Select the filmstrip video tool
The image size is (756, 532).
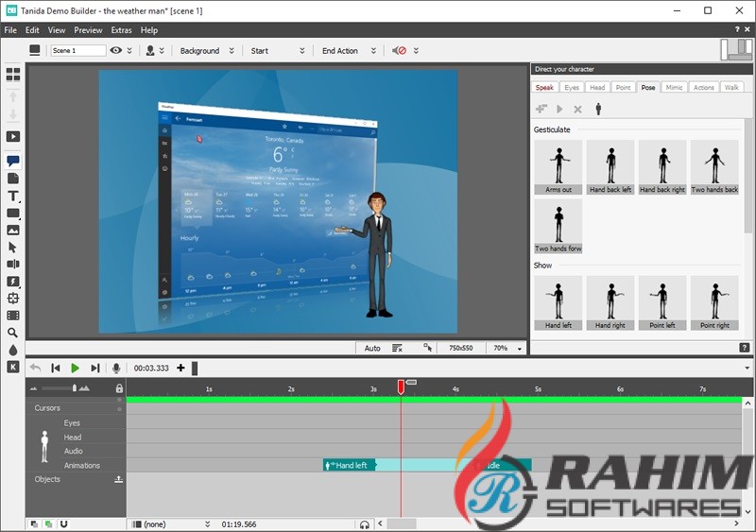tap(13, 316)
